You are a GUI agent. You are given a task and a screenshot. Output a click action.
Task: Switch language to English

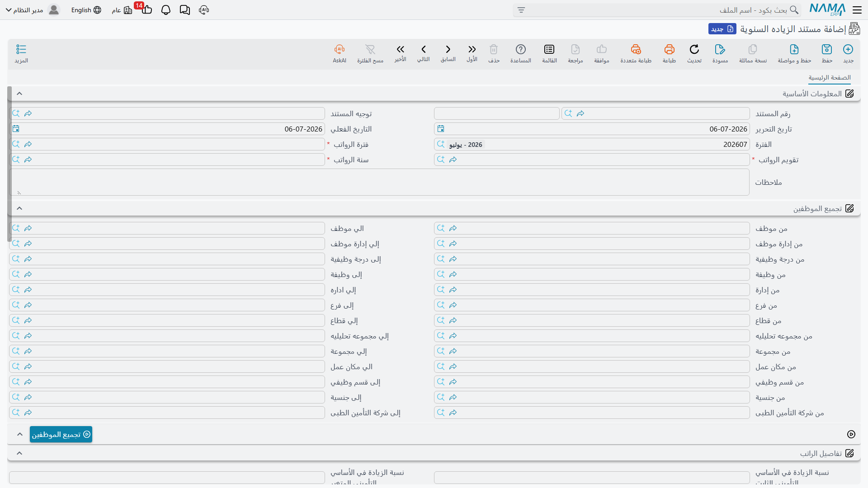86,10
